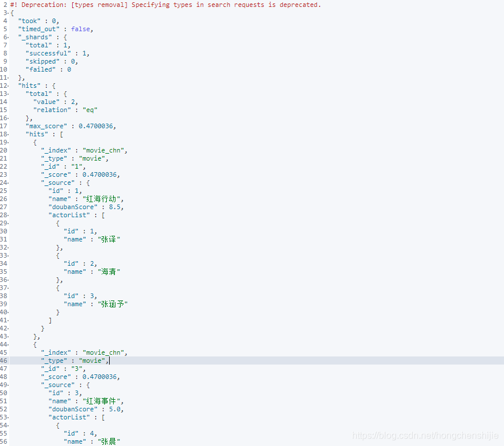Click the "_id" : "3" line
This screenshot has height=446, width=504.
(64, 369)
